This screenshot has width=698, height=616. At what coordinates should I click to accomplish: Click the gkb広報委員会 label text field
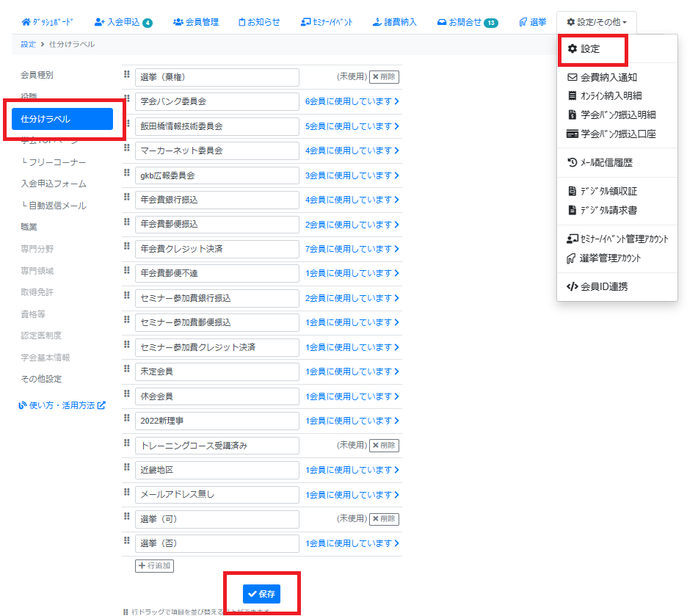point(217,175)
